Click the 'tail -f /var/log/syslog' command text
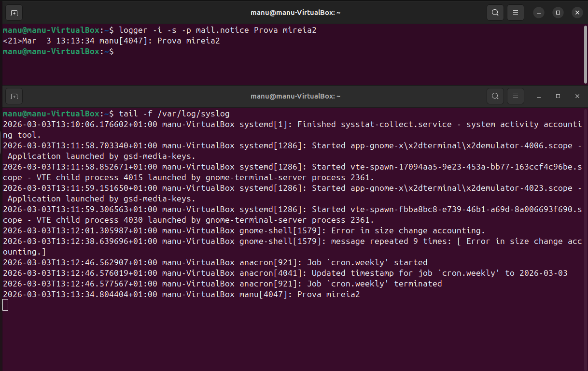 [x=174, y=114]
